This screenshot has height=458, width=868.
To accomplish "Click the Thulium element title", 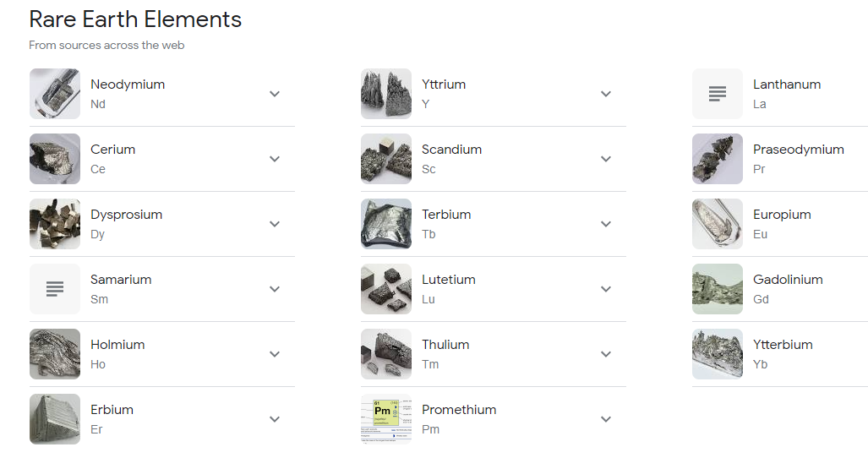I will (x=445, y=345).
